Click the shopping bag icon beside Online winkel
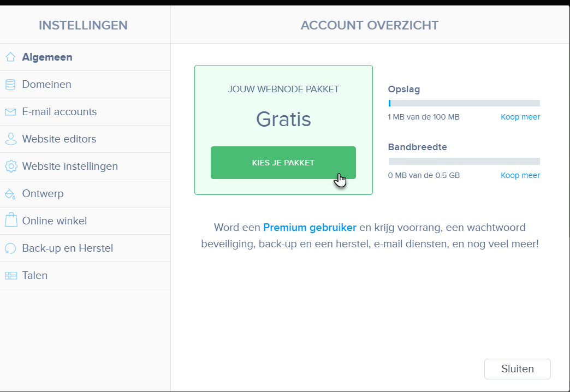This screenshot has width=570, height=392. (x=11, y=221)
